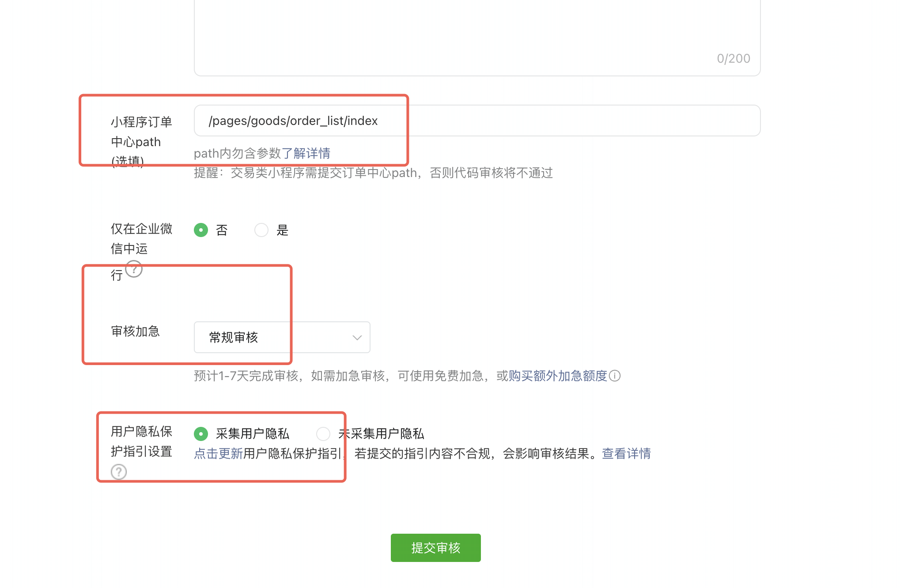Click 点击更新 privacy guide link
Screen dimensions: 900x588
tap(218, 454)
